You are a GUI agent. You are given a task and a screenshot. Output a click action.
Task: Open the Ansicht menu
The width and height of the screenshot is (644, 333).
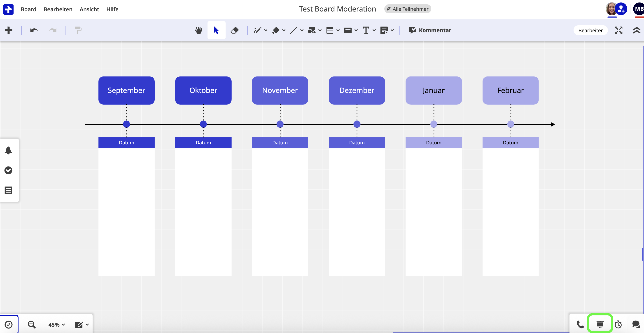(89, 9)
